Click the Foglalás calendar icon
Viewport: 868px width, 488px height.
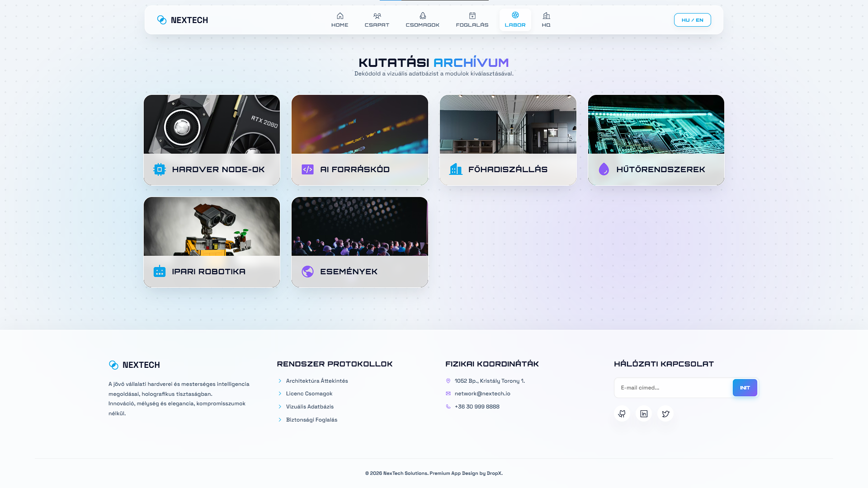(472, 16)
